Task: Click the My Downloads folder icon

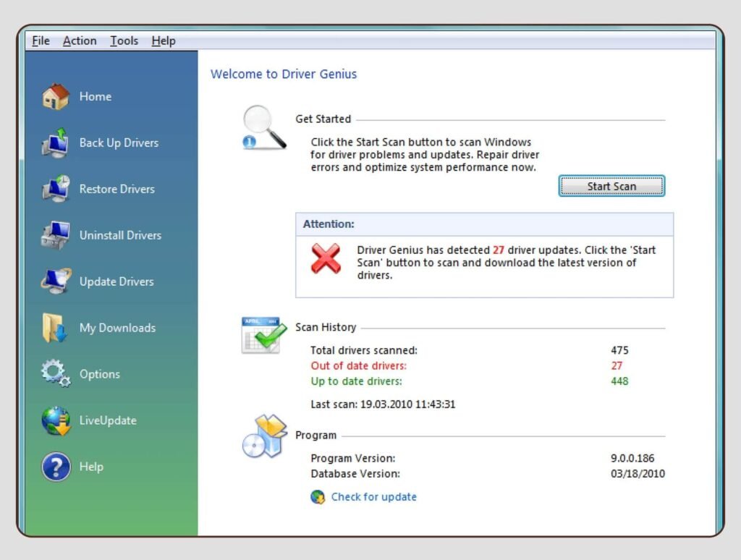Action: point(54,328)
